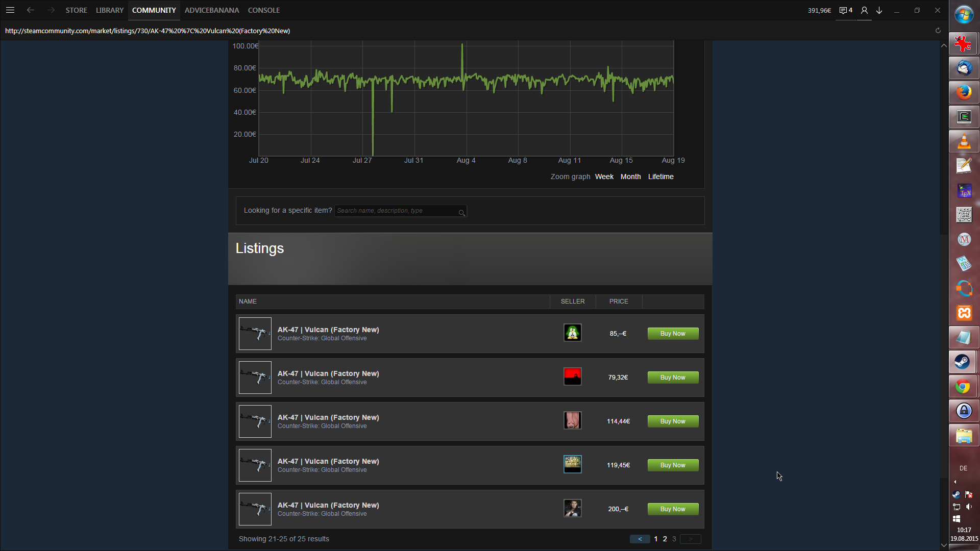This screenshot has width=980, height=551.
Task: Go to previous listings page arrow
Action: 640,539
